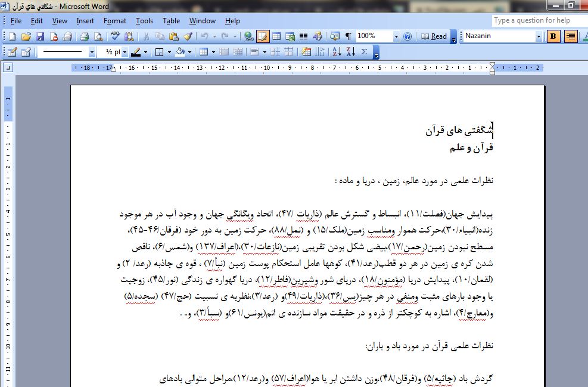Open the Format menu
The height and width of the screenshot is (387, 588).
[x=114, y=20]
